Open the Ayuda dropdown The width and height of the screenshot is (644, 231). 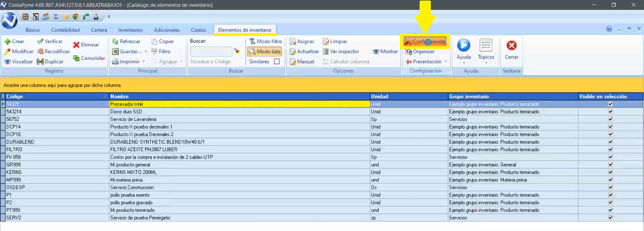click(x=464, y=62)
